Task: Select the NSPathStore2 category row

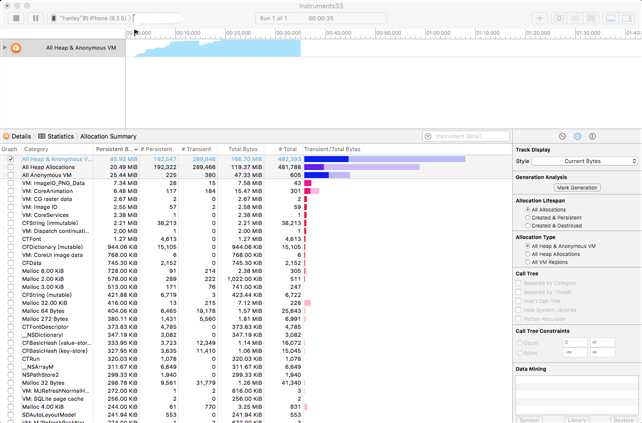Action: [x=256, y=375]
